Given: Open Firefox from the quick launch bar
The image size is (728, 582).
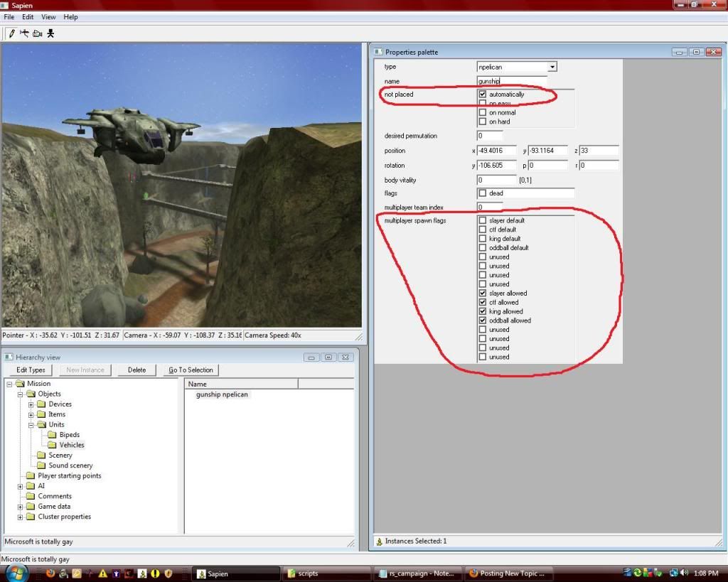Looking at the screenshot, I should 50,573.
